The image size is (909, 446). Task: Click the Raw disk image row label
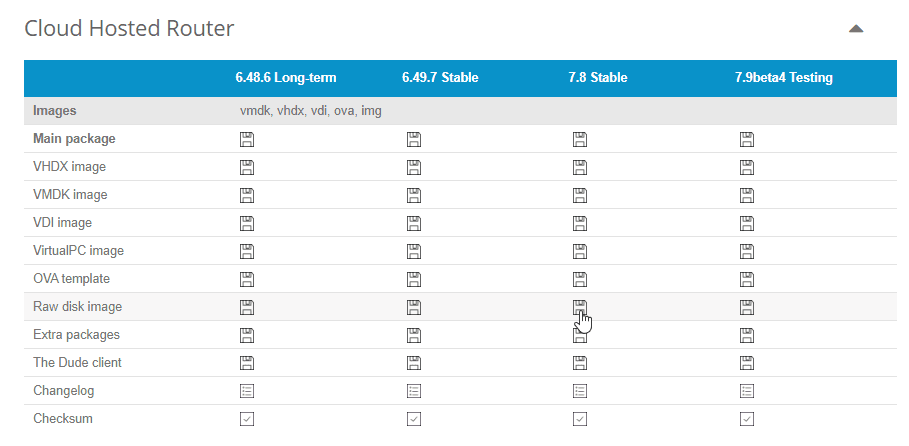(78, 307)
